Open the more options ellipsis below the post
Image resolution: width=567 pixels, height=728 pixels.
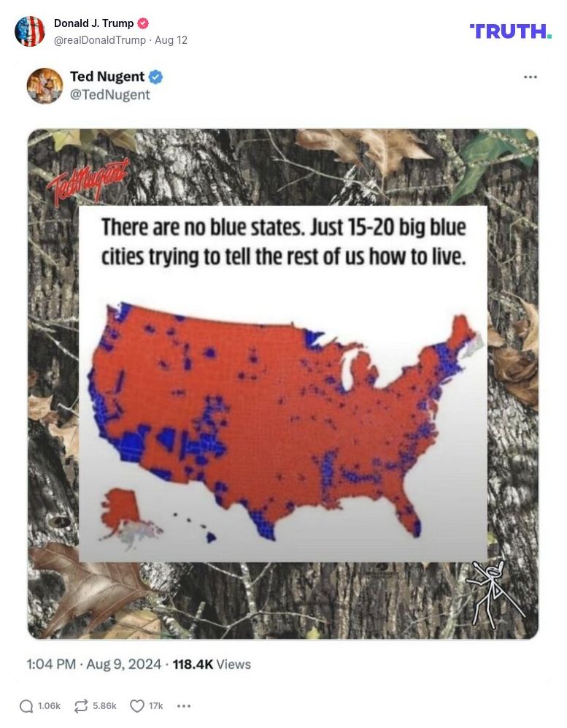point(183,706)
